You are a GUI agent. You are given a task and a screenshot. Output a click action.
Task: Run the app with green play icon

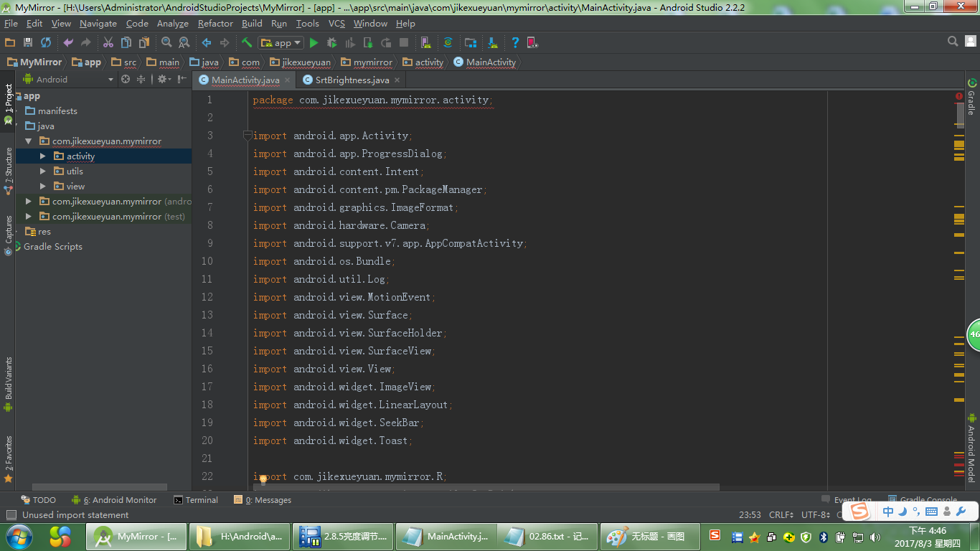[314, 43]
